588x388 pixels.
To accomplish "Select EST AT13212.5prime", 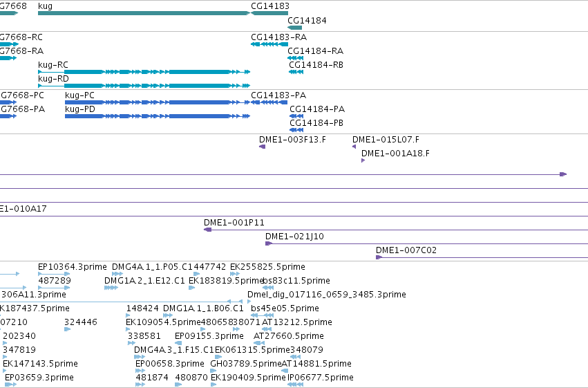I will (x=267, y=329).
